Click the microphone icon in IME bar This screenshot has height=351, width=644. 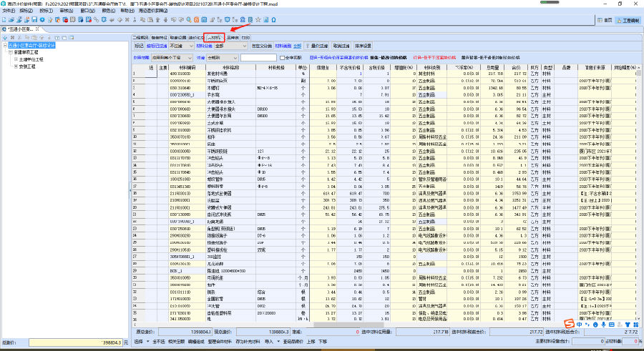click(603, 325)
